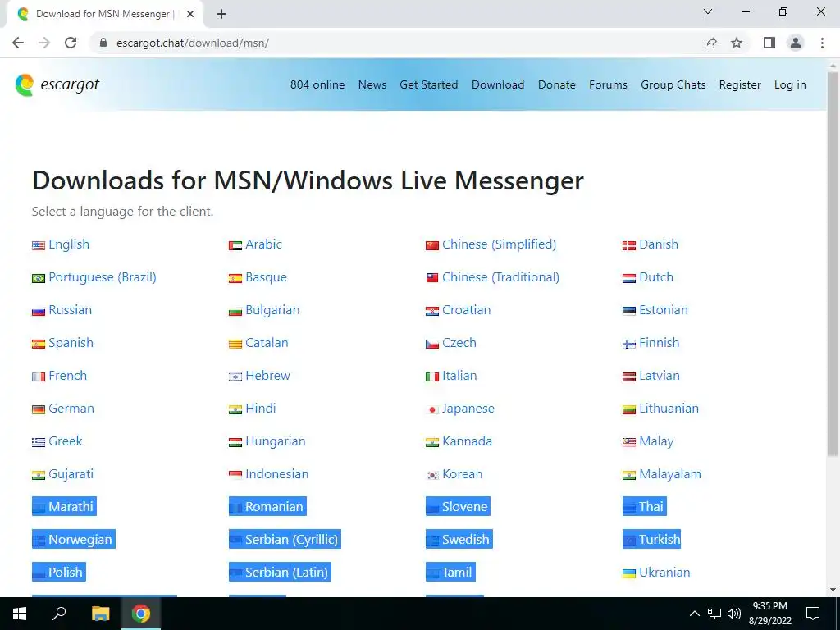Click the Finnish flag icon
This screenshot has width=840, height=630.
629,344
